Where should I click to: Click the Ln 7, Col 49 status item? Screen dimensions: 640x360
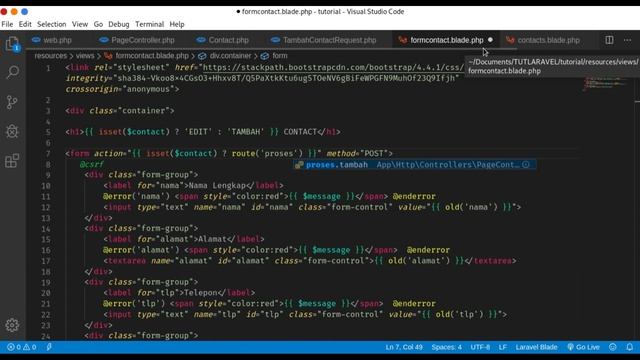(404, 347)
